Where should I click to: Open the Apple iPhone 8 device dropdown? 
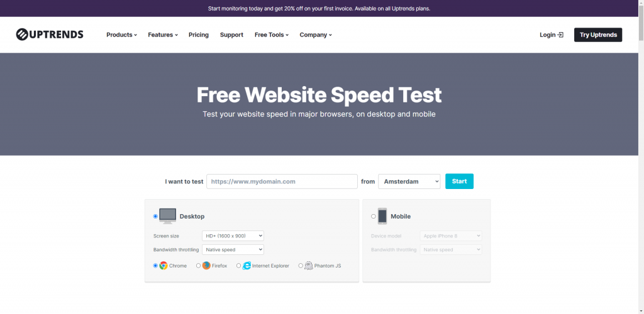tap(450, 235)
